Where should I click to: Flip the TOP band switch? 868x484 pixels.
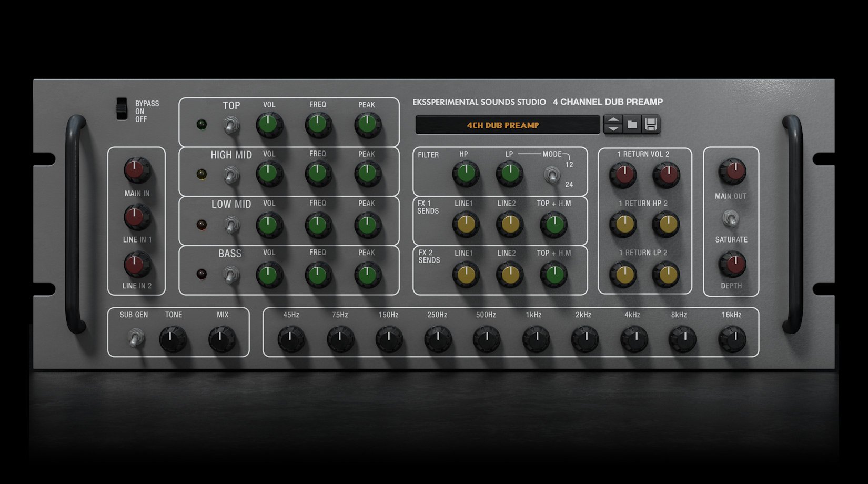tap(230, 125)
